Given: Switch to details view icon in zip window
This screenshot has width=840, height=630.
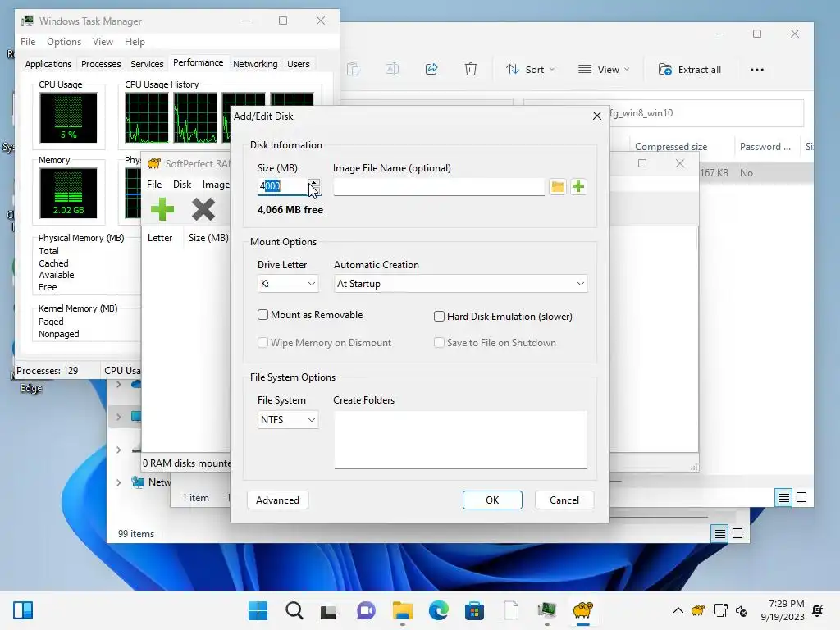Looking at the screenshot, I should (x=783, y=498).
